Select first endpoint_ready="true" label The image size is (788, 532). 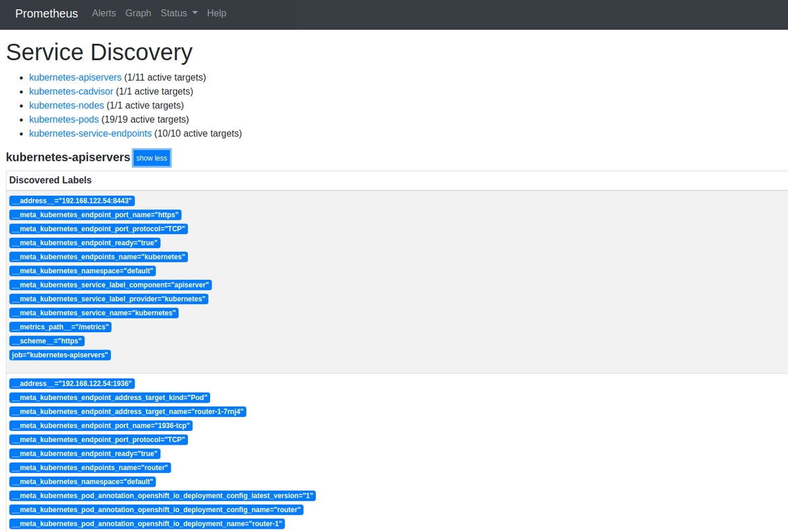[85, 243]
